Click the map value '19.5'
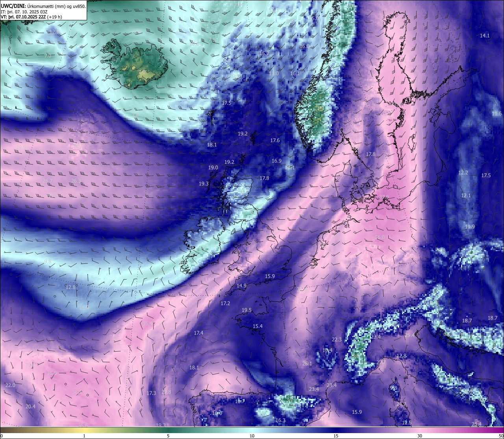504x439 pixels. point(246,310)
